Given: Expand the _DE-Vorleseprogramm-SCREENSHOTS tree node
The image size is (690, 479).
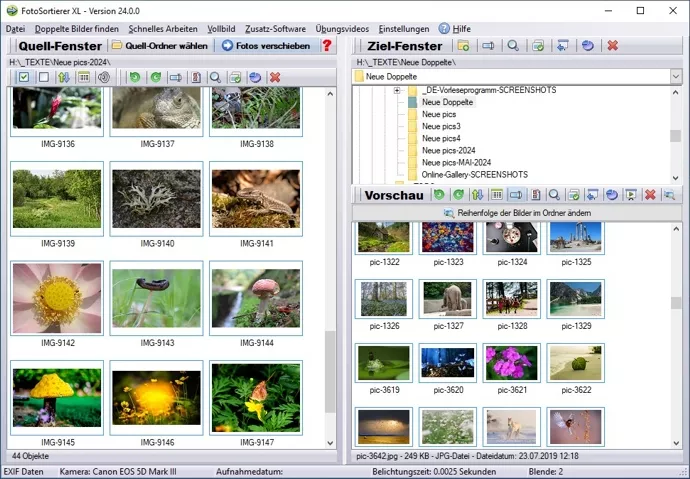Looking at the screenshot, I should pos(397,90).
